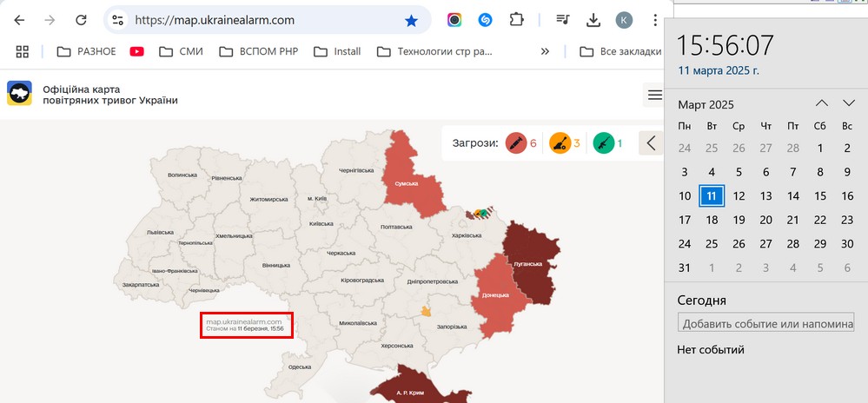The height and width of the screenshot is (403, 868).
Task: Go to the previous month in the calendar
Action: click(x=821, y=104)
